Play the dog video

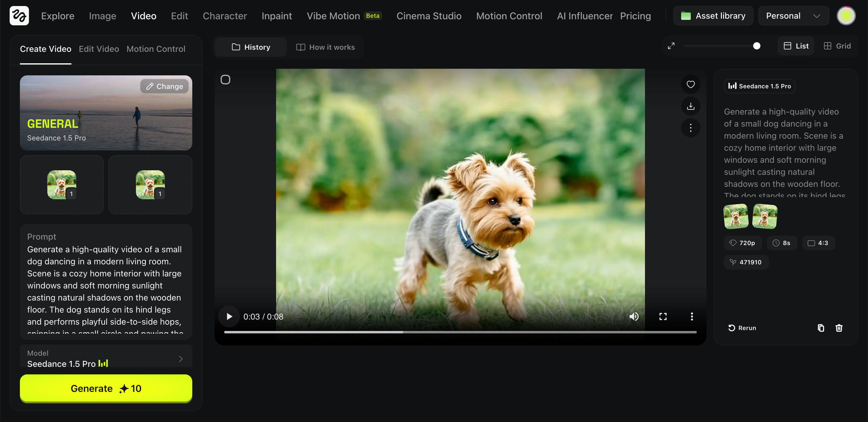pos(229,316)
